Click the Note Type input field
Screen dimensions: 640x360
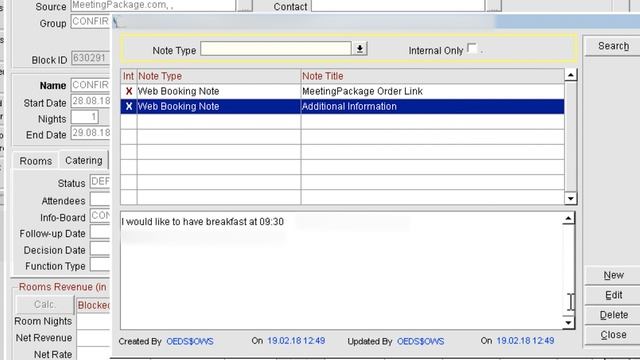276,49
